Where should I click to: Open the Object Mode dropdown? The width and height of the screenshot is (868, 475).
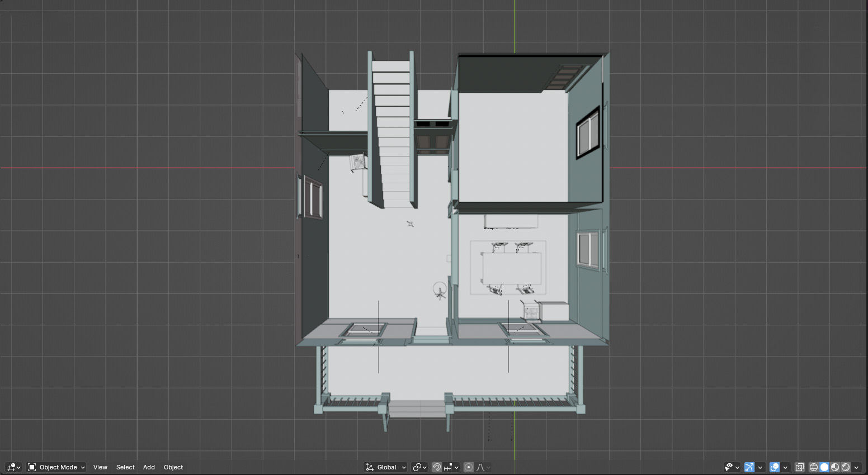56,467
